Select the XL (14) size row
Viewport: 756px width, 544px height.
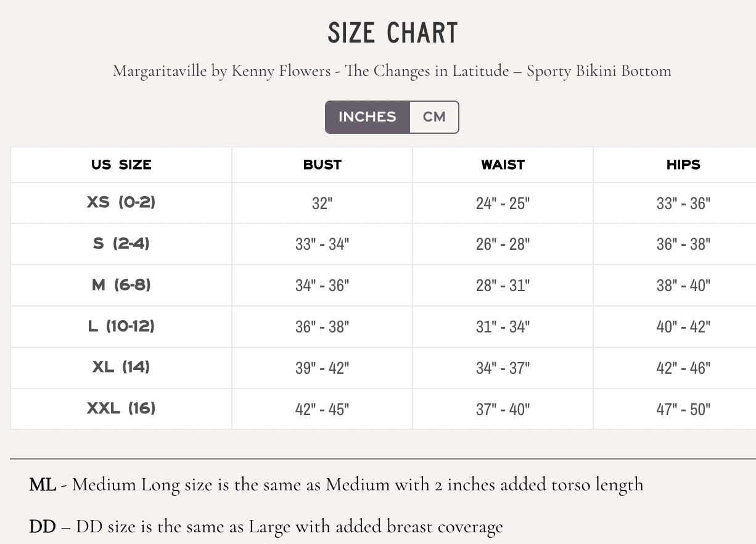point(121,368)
